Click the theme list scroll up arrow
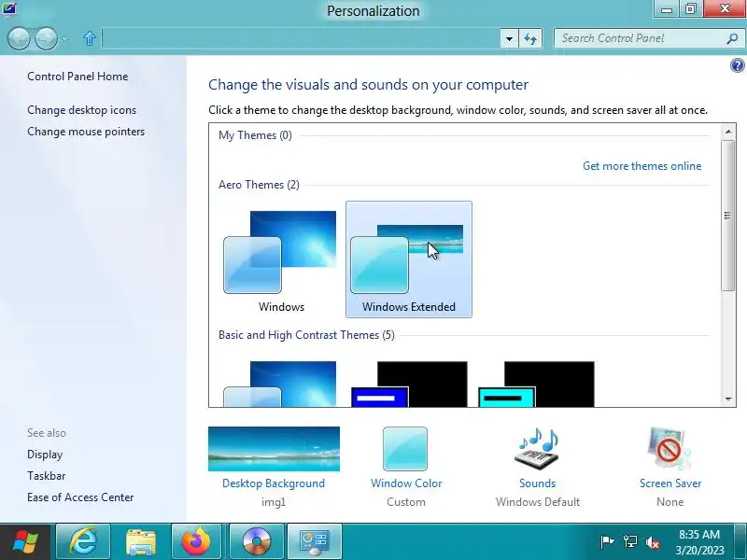 (x=728, y=132)
